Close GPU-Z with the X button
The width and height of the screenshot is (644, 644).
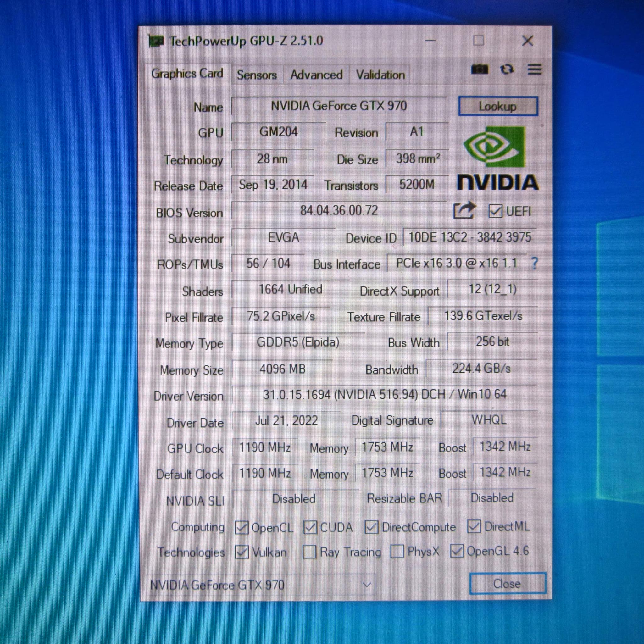click(527, 41)
